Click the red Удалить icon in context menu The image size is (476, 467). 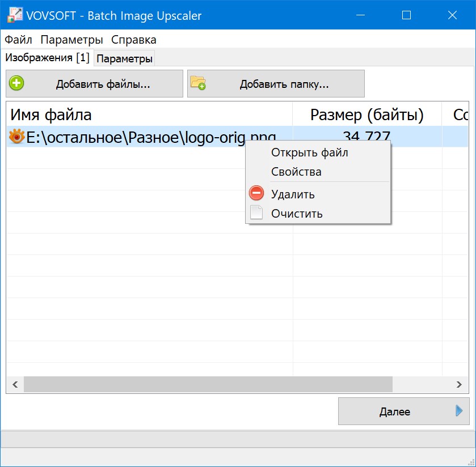tap(256, 194)
